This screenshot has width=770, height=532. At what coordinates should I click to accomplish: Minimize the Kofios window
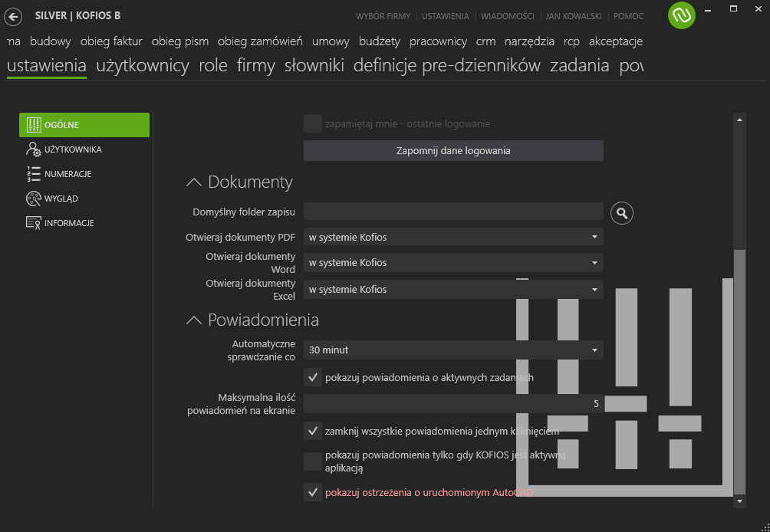[x=708, y=10]
